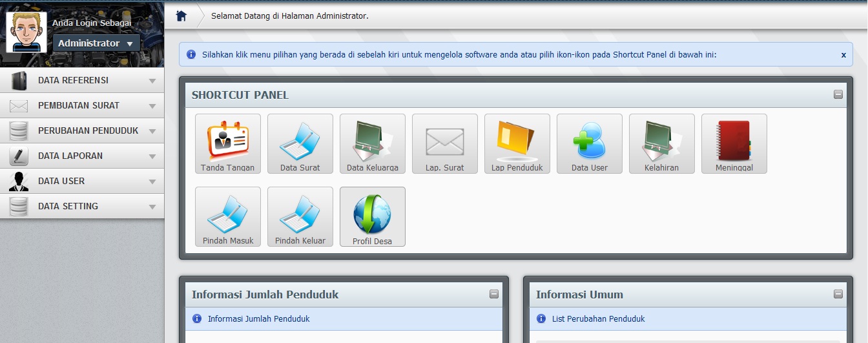Expand the Data Setting menu arrow

coord(152,207)
